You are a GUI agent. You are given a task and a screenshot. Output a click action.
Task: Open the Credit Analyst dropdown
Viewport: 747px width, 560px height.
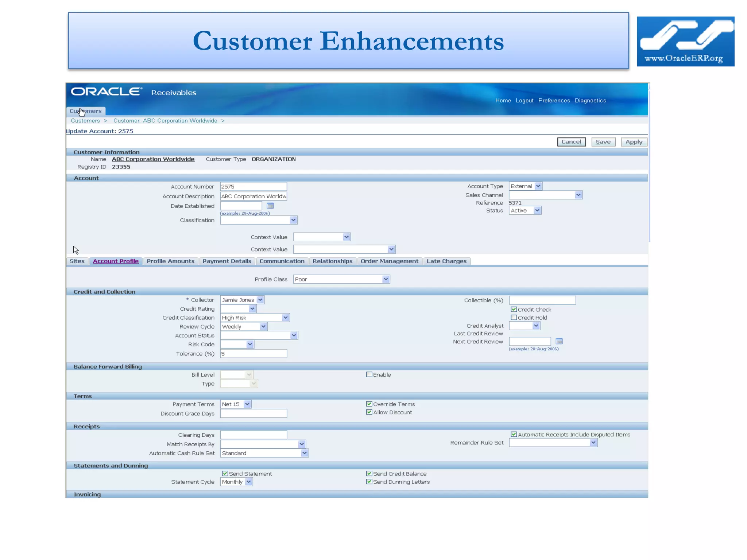click(x=525, y=326)
